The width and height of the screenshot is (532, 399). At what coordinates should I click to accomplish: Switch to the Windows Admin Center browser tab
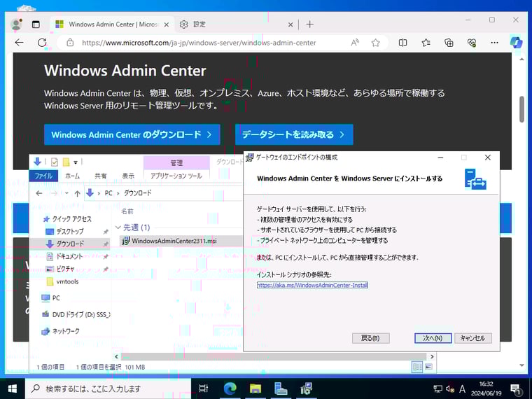click(x=112, y=24)
